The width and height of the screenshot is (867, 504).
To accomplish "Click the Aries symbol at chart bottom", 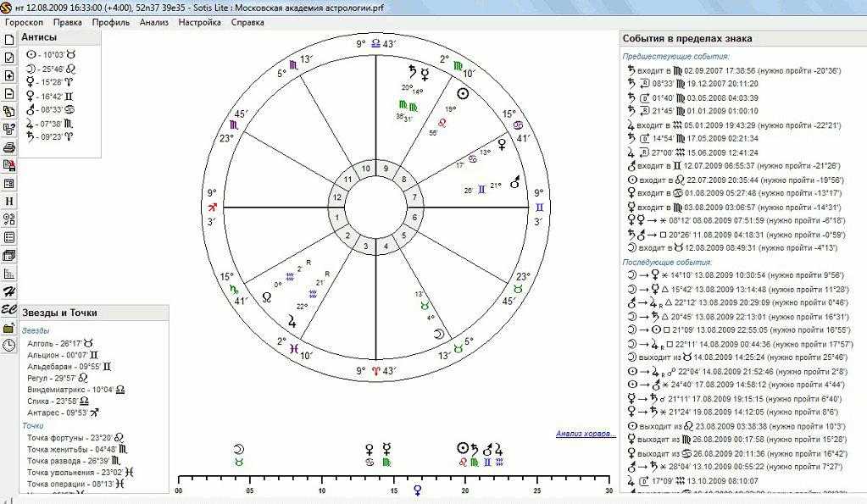I will [376, 371].
